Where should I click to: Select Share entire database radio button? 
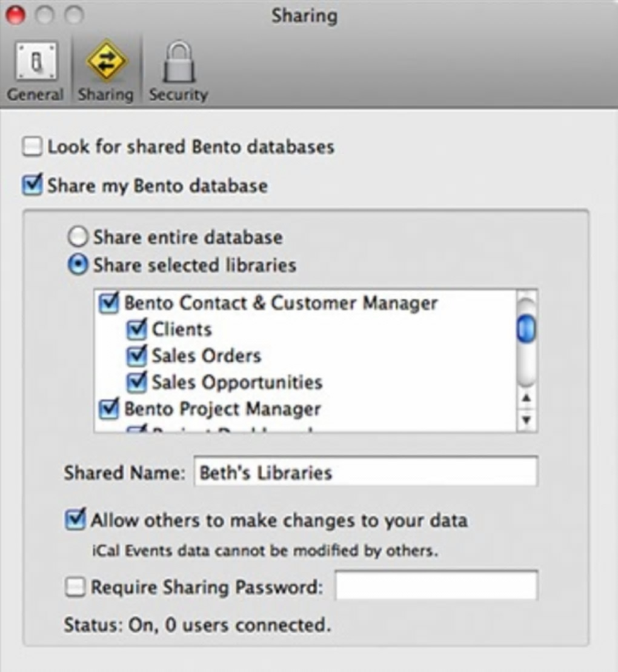coord(78,237)
